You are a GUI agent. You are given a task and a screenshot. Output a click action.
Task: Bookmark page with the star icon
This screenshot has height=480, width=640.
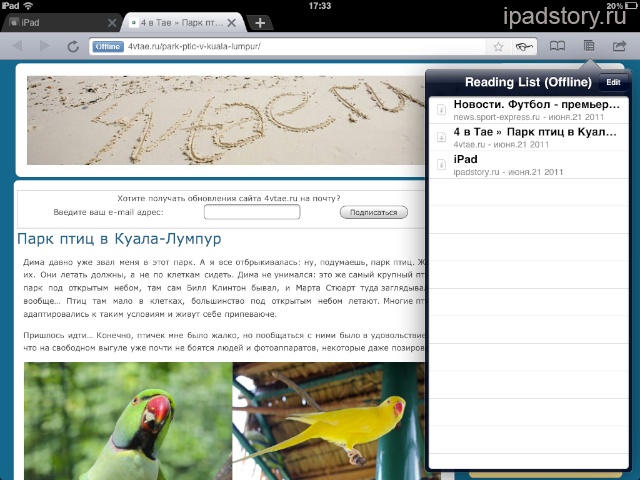pyautogui.click(x=498, y=47)
